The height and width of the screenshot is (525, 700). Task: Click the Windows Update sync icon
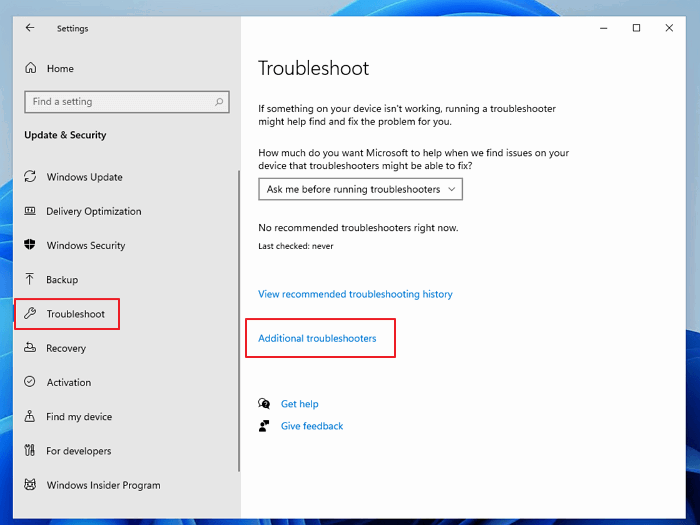30,176
